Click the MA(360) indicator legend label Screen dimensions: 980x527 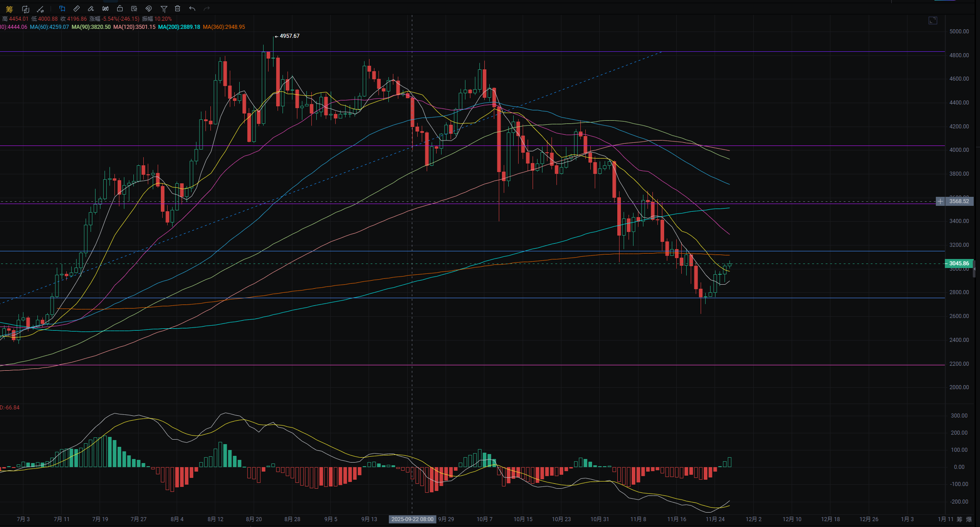[224, 27]
